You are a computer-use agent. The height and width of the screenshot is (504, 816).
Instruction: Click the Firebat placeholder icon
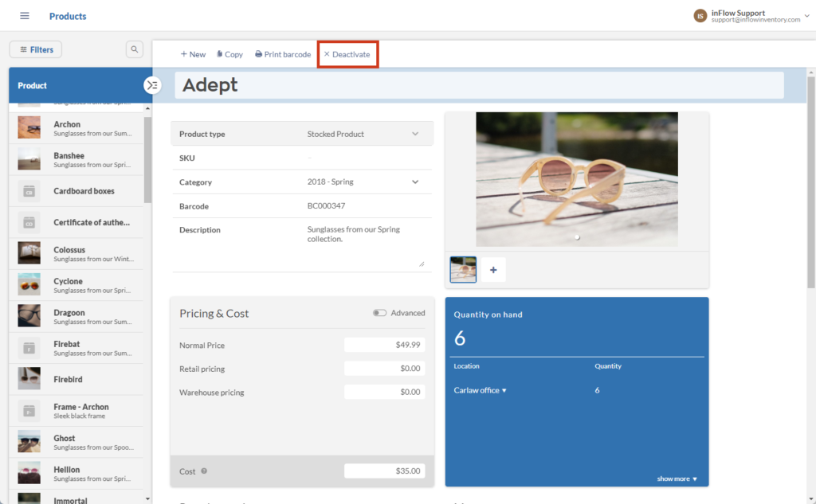click(29, 348)
